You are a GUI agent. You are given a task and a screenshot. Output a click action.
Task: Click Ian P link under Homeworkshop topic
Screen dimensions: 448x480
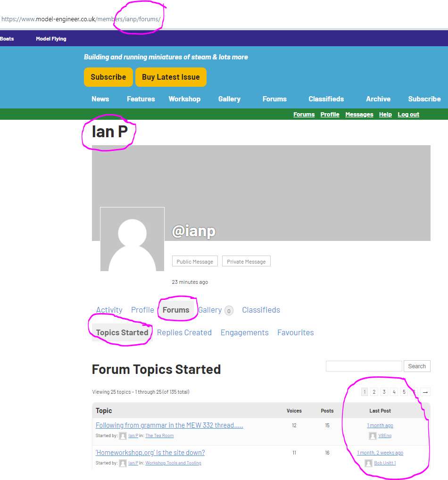[x=133, y=463]
